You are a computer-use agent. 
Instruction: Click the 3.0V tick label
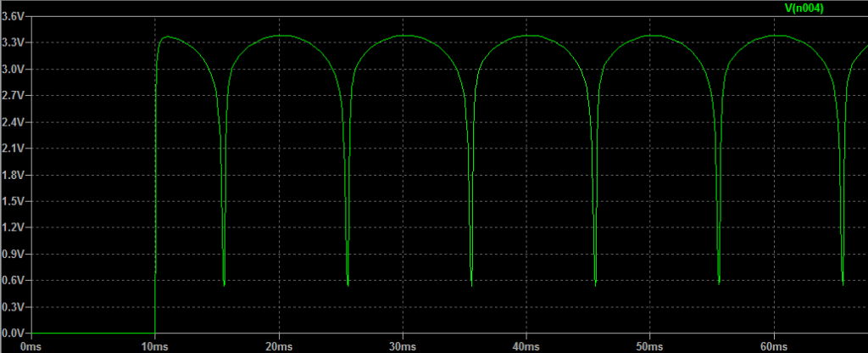(13, 69)
